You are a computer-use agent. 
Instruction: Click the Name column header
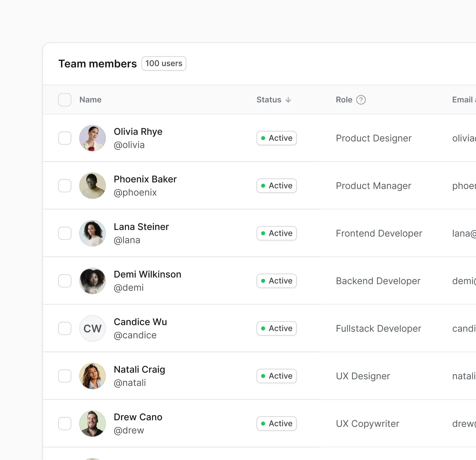[x=90, y=100]
